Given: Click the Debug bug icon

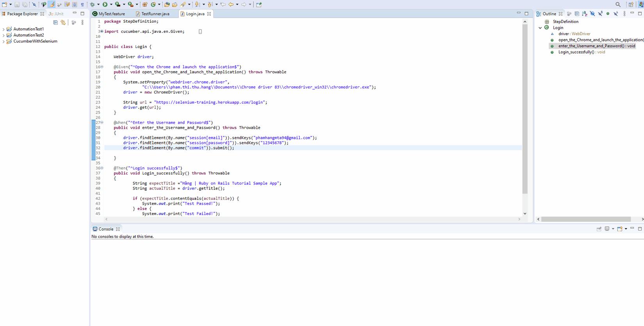Looking at the screenshot, I should click(x=93, y=4).
